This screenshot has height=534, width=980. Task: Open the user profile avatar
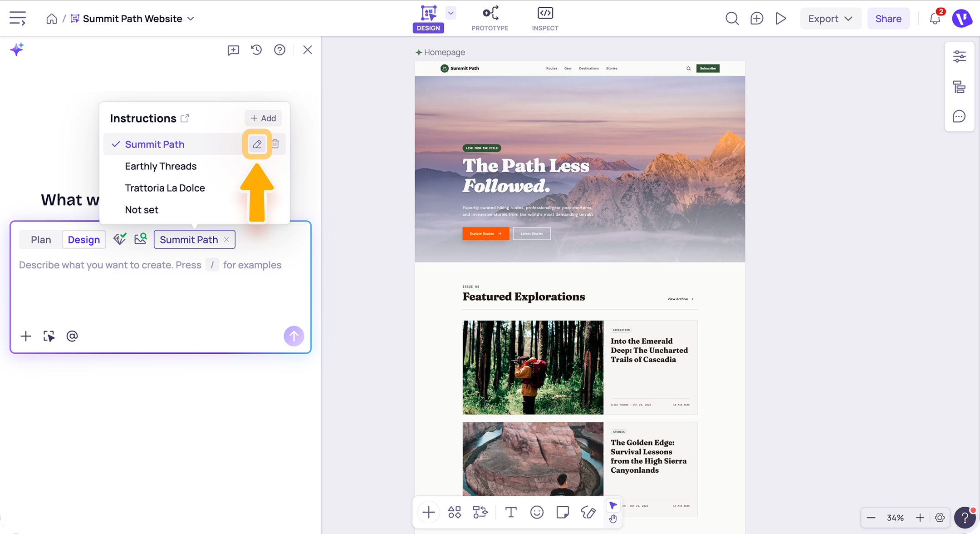pos(962,19)
